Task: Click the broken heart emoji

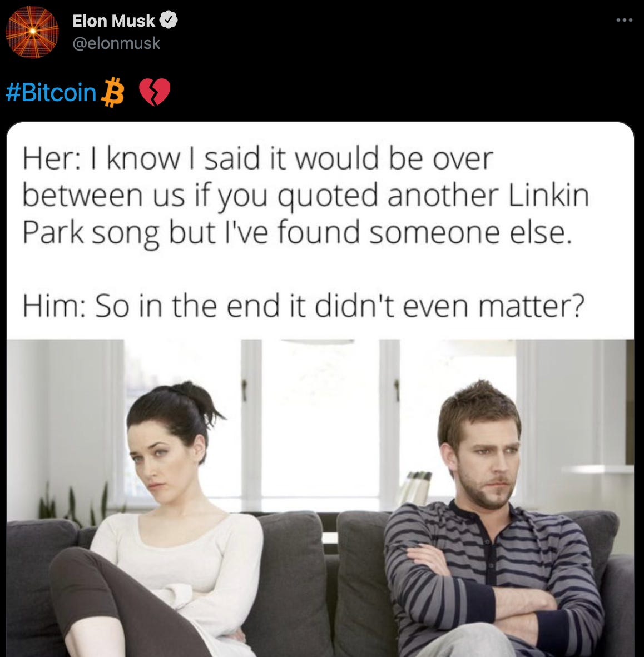Action: [x=154, y=92]
